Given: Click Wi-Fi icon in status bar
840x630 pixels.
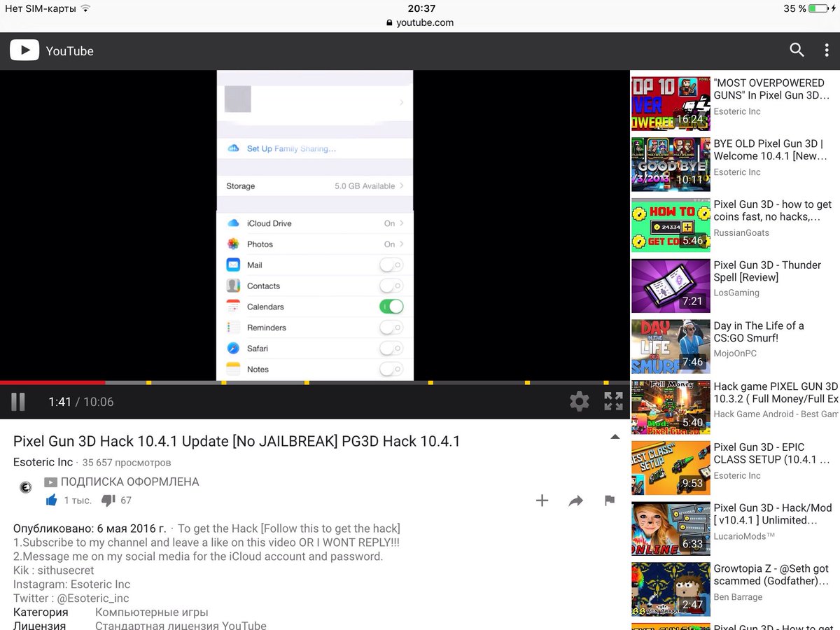Looking at the screenshot, I should [x=85, y=8].
